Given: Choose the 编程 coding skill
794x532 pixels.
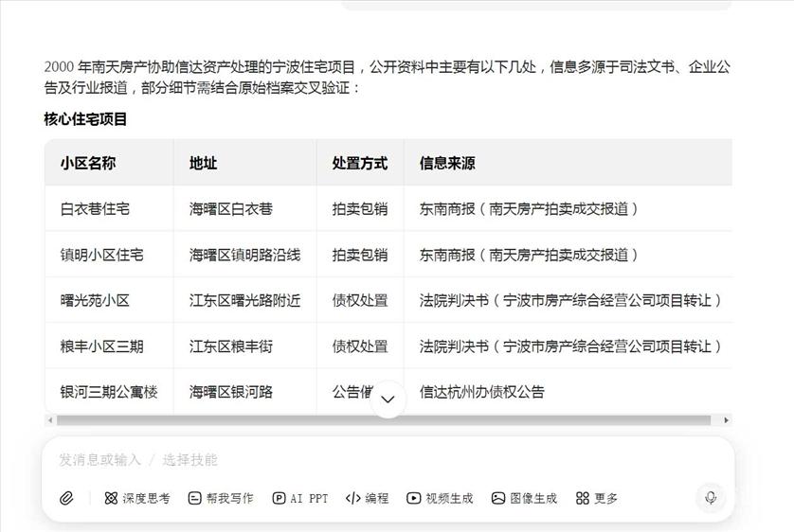Looking at the screenshot, I should [367, 498].
